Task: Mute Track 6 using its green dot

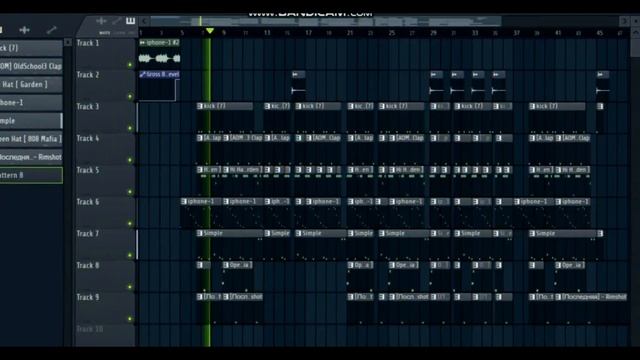Action: tap(130, 224)
